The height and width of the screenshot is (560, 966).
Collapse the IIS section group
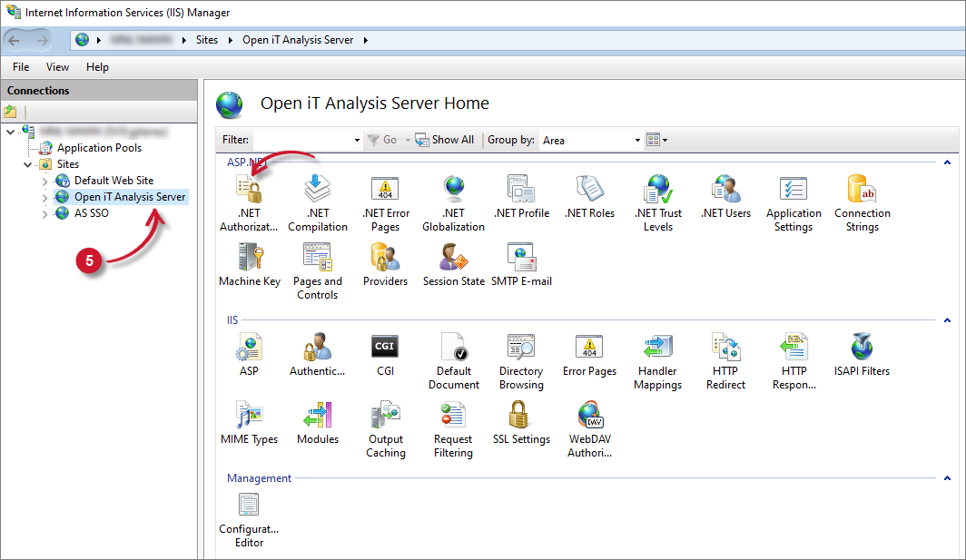[x=947, y=320]
